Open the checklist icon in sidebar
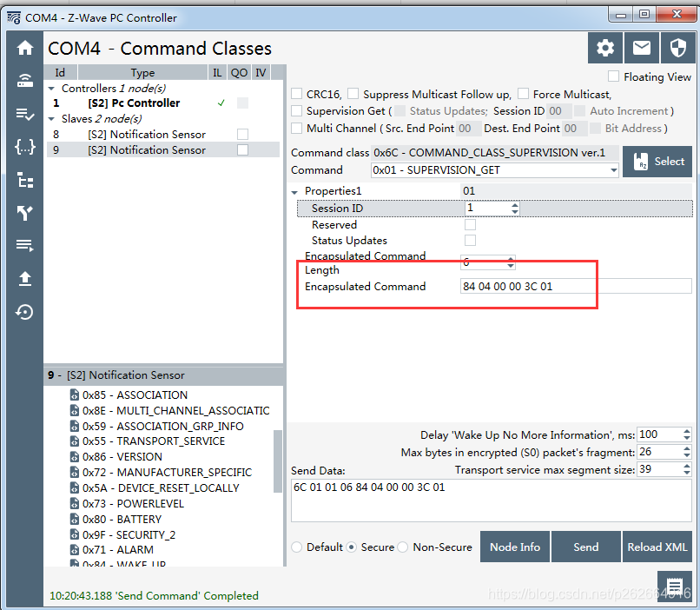Image resolution: width=700 pixels, height=610 pixels. pyautogui.click(x=25, y=115)
